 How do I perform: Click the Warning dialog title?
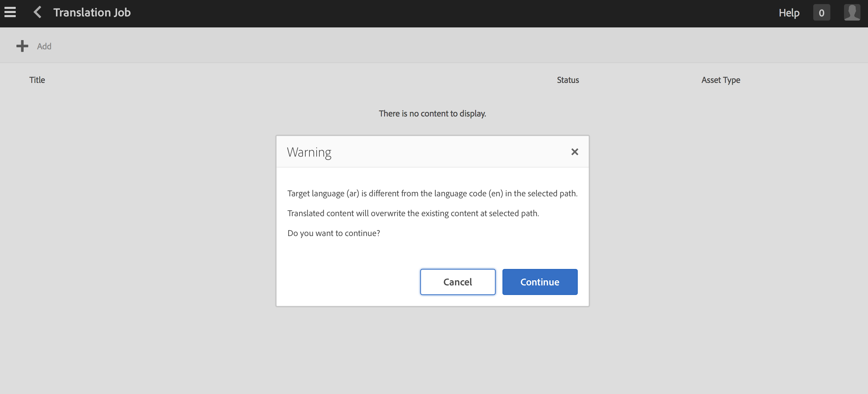309,152
